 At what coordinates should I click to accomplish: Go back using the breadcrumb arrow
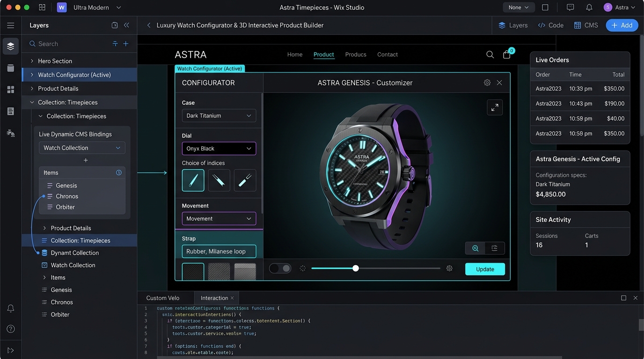click(149, 25)
